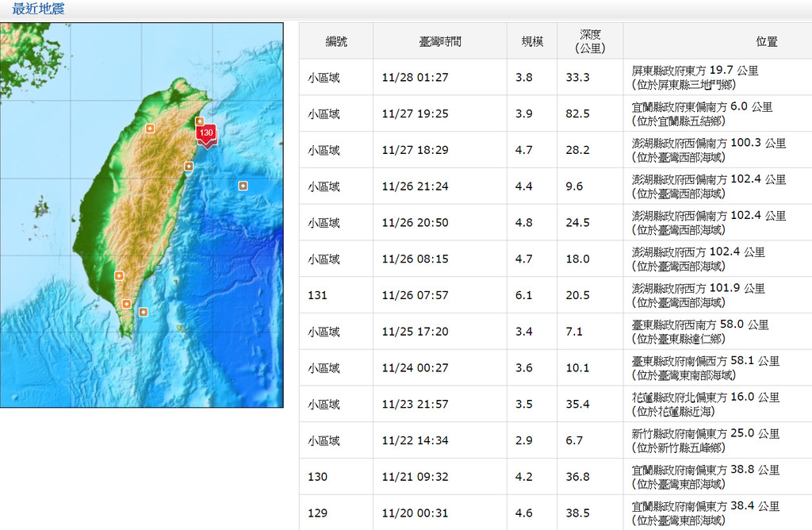This screenshot has height=530, width=812.
Task: Click the epicenter marker off Taiwan's southeast coast
Action: [x=143, y=312]
